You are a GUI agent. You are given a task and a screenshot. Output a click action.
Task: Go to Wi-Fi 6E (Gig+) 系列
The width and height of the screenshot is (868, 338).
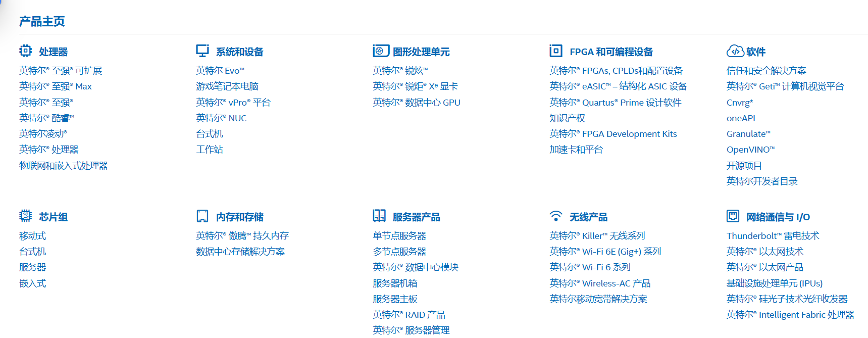point(605,252)
